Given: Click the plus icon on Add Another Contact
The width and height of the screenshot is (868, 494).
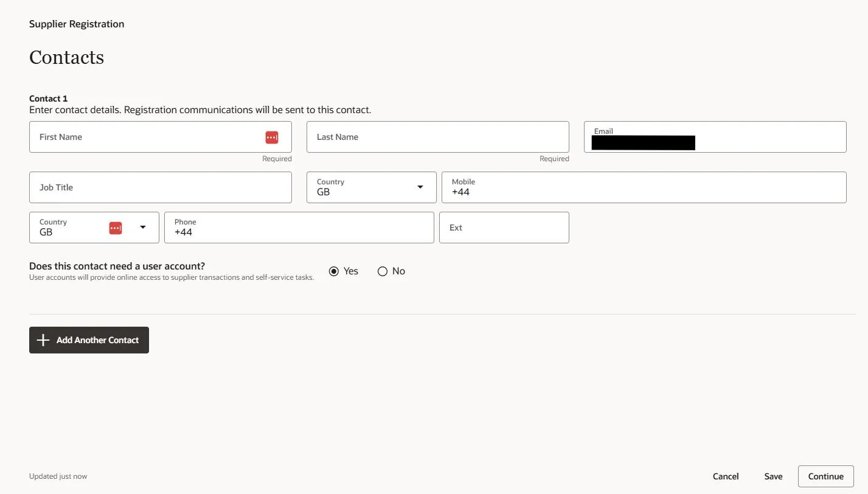Looking at the screenshot, I should (43, 340).
